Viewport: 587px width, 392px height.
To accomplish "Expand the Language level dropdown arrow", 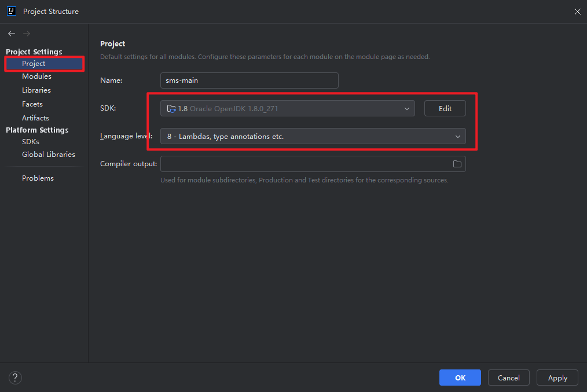I will 457,137.
